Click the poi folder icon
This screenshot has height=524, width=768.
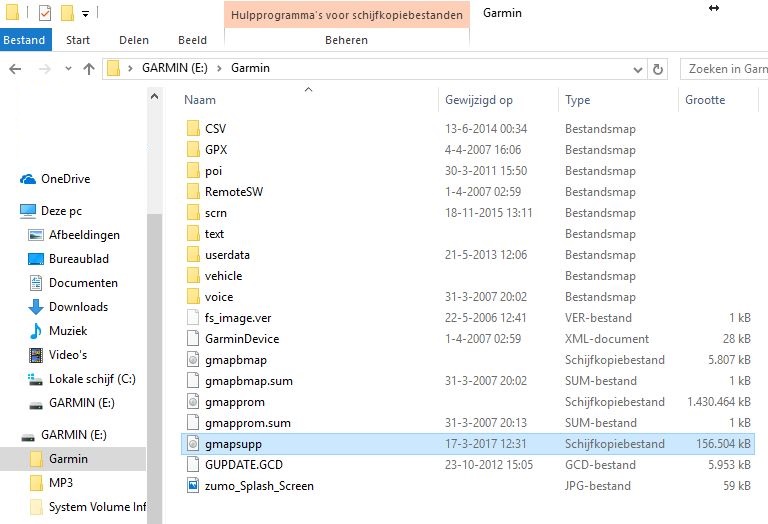coord(193,170)
